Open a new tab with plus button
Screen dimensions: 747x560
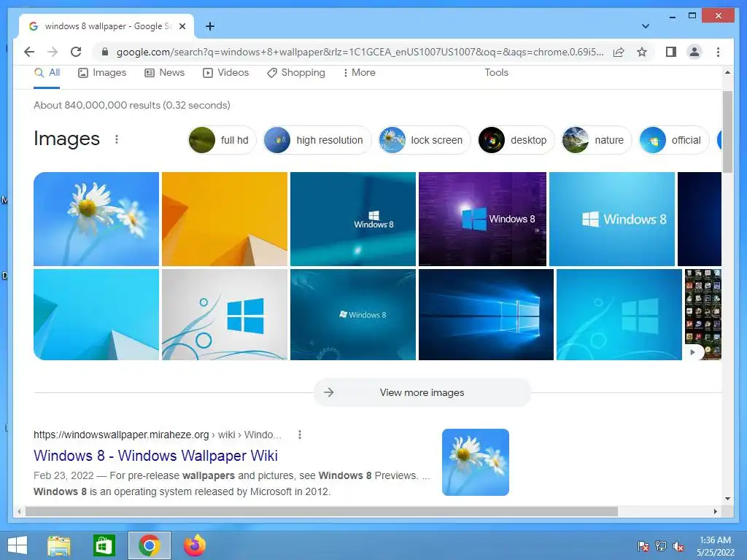click(209, 26)
